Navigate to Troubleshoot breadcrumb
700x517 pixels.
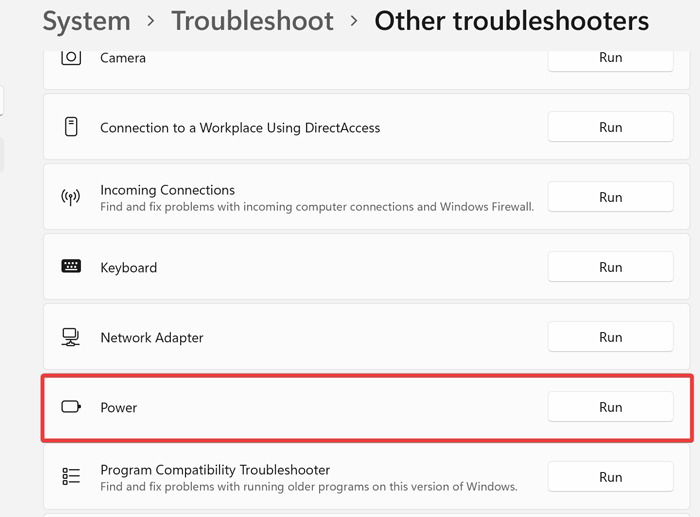click(x=252, y=21)
